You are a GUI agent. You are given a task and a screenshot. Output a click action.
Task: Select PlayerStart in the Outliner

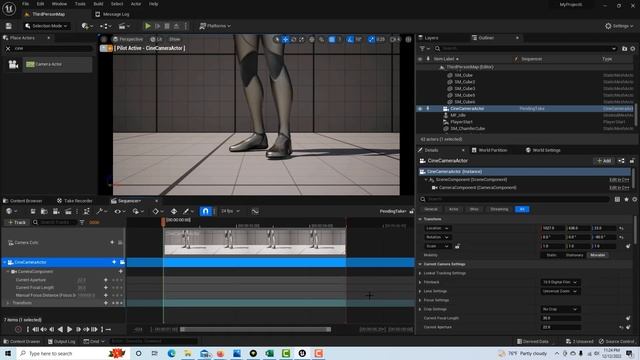tap(461, 122)
